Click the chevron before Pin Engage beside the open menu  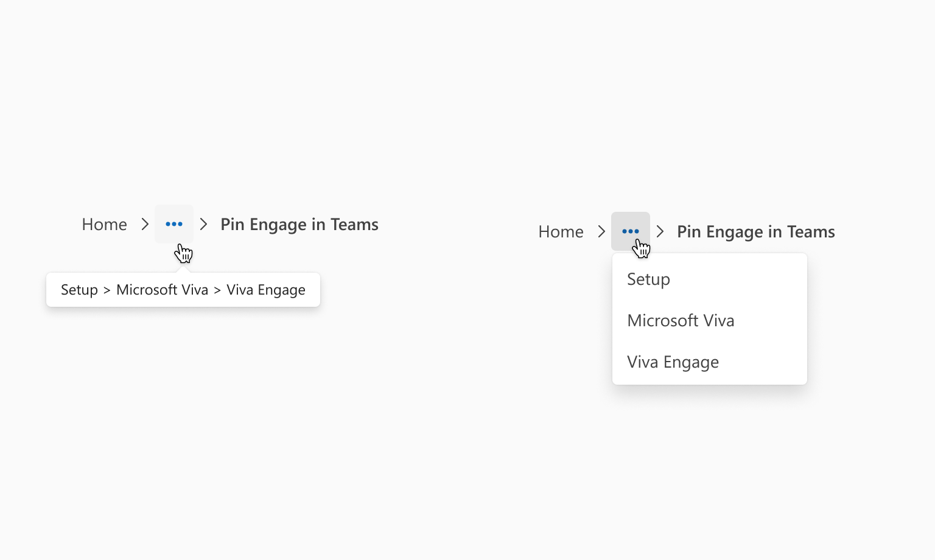[x=660, y=231]
